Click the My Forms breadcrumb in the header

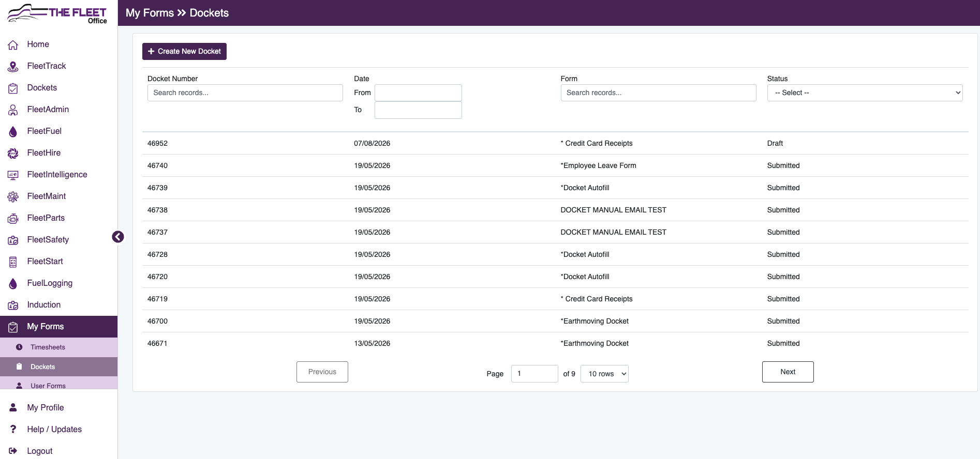click(x=150, y=13)
